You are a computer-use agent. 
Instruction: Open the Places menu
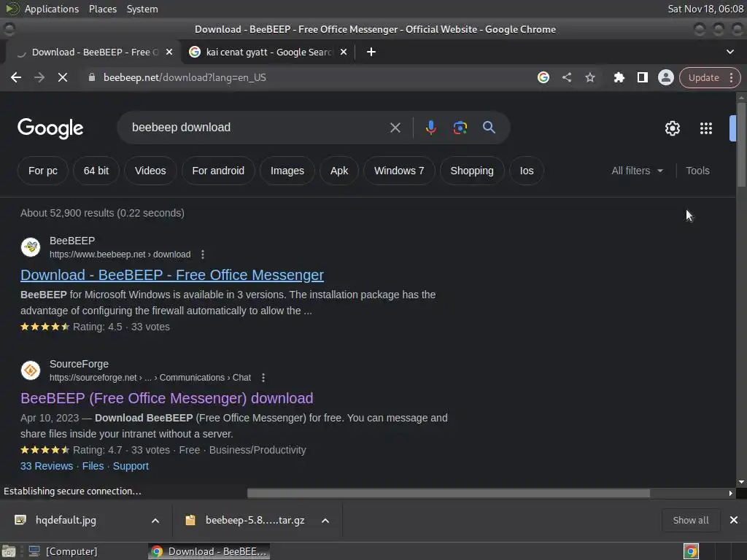(102, 9)
